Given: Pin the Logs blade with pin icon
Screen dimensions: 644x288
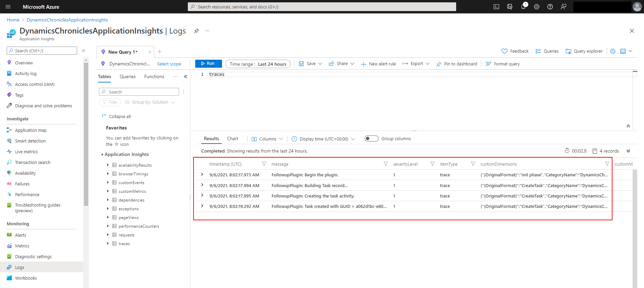Looking at the screenshot, I should [197, 31].
